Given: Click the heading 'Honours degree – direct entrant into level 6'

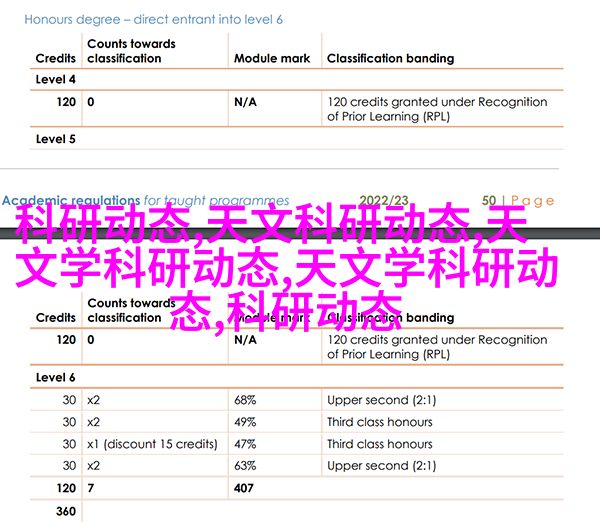Looking at the screenshot, I should 153,20.
